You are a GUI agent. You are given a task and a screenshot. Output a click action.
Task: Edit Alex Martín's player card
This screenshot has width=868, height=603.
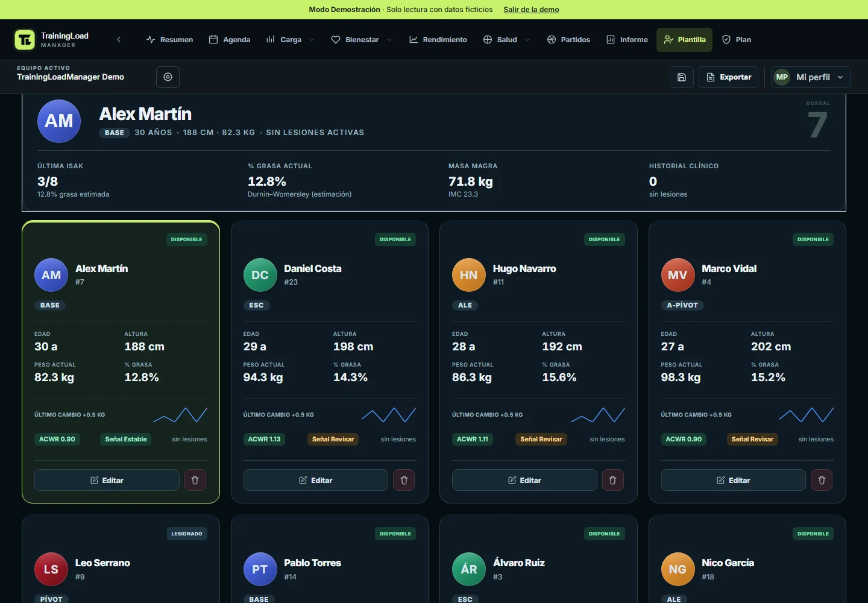coord(107,480)
